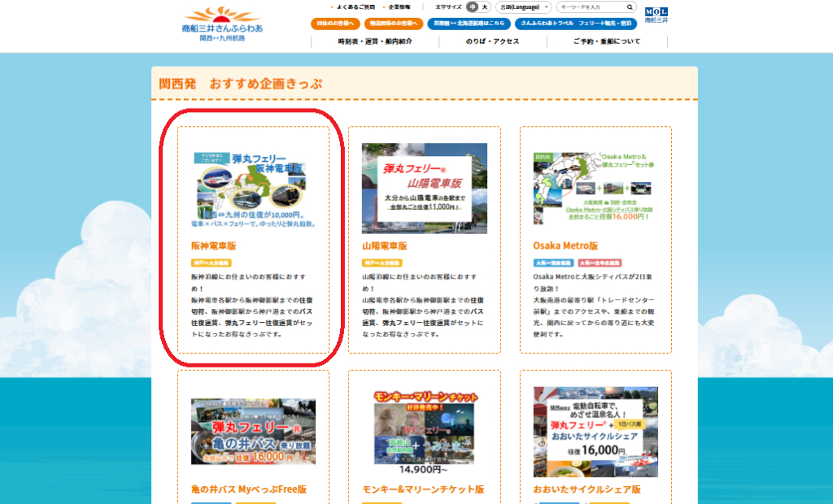The image size is (833, 504).
Task: Click the 亀の井バス 乗り放題 banner image
Action: [x=253, y=432]
